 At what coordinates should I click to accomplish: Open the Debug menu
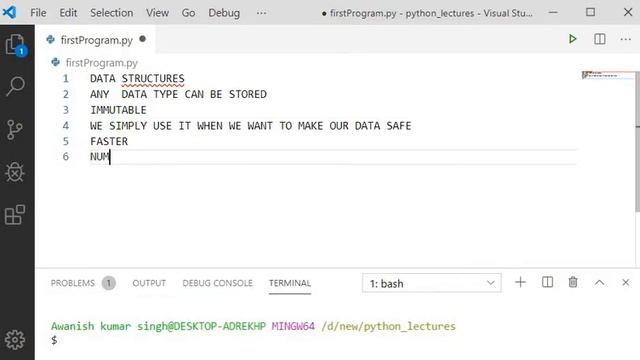[224, 13]
